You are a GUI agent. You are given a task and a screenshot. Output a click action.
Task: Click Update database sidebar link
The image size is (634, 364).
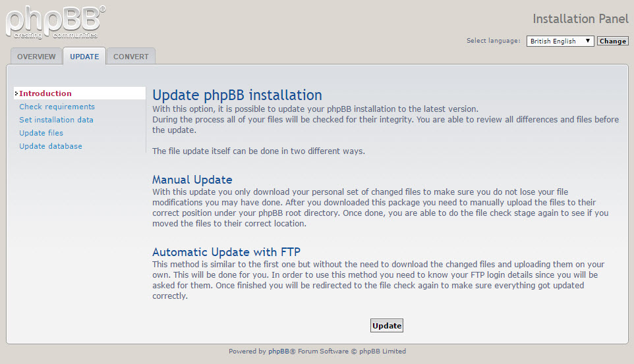coord(51,146)
